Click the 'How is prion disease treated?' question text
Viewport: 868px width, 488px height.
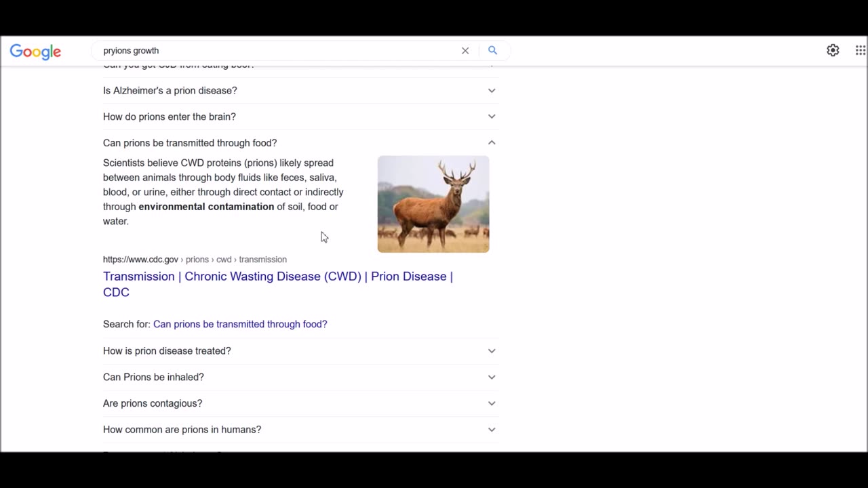[x=167, y=351]
